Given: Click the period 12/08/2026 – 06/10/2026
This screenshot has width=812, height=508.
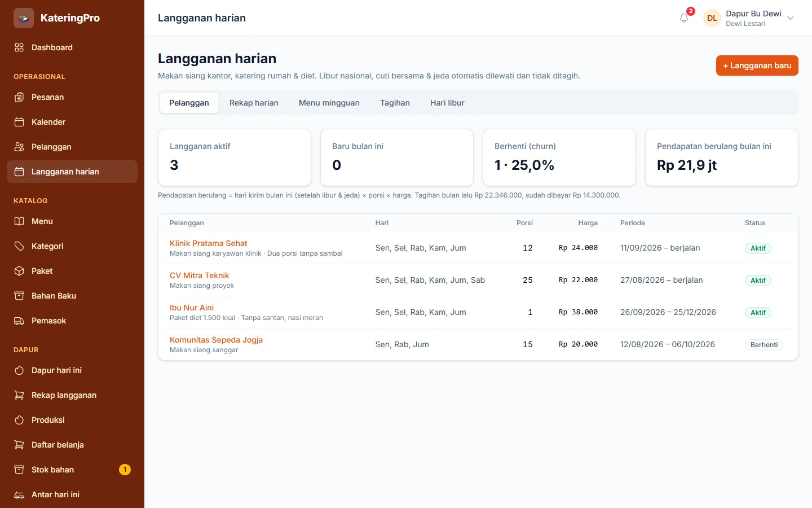Looking at the screenshot, I should (x=668, y=344).
